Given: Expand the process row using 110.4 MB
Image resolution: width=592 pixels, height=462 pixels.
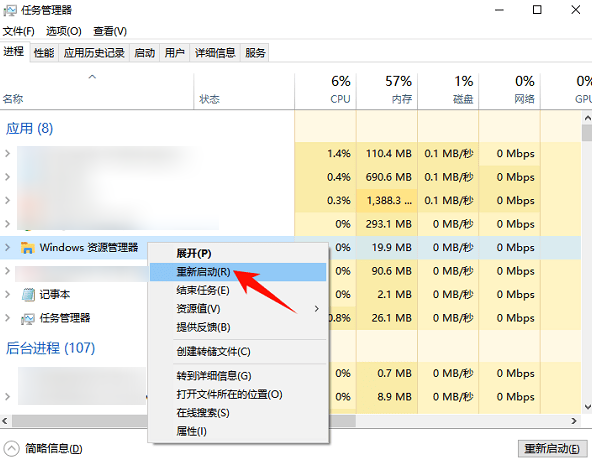Looking at the screenshot, I should click(x=7, y=153).
